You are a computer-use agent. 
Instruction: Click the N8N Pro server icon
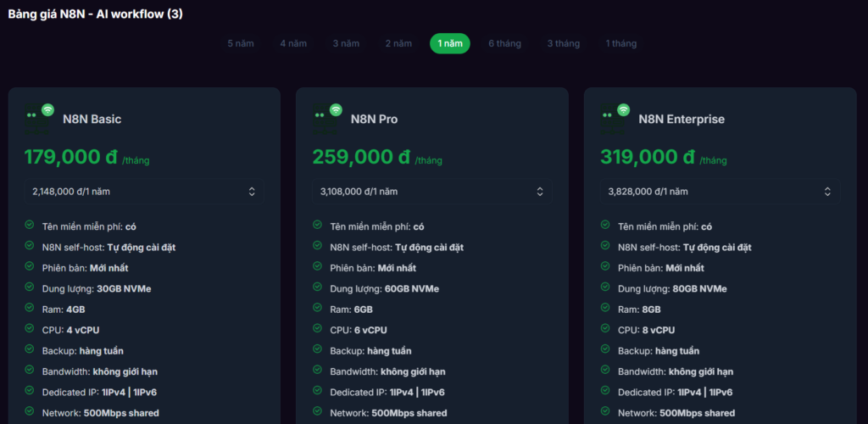(326, 119)
